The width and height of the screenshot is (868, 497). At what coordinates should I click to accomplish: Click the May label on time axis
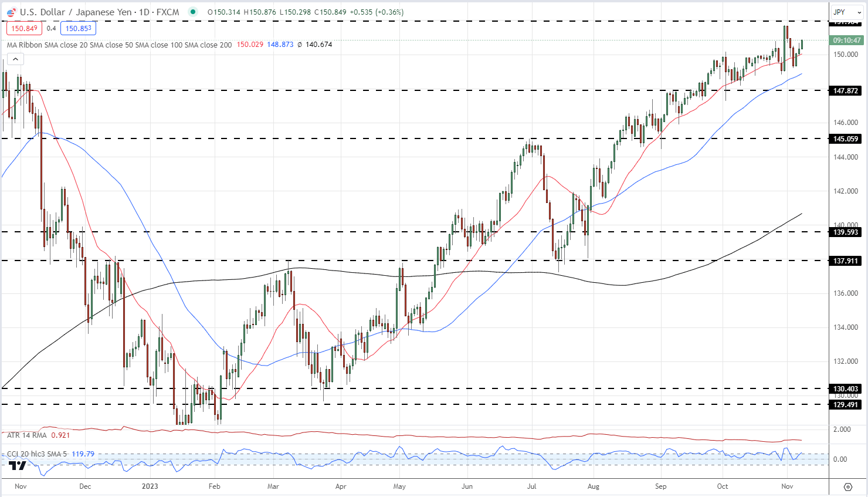[x=399, y=486]
